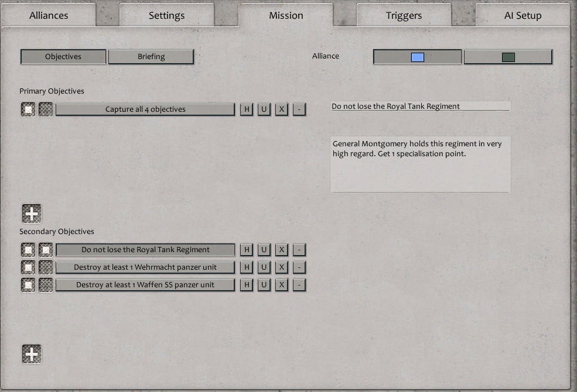The width and height of the screenshot is (577, 392).
Task: Click the X icon beside Do not lose the Royal Tank Regiment
Action: point(281,249)
